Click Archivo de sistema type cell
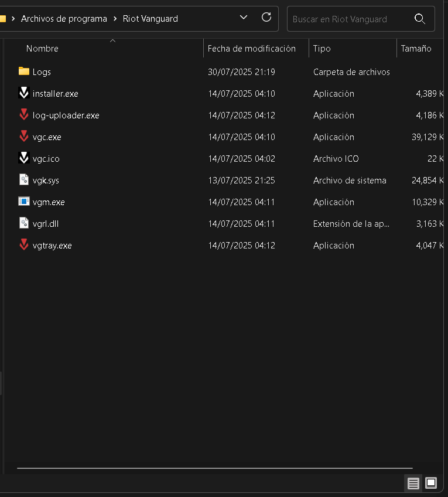Screen dimensions: 448x497 point(350,181)
